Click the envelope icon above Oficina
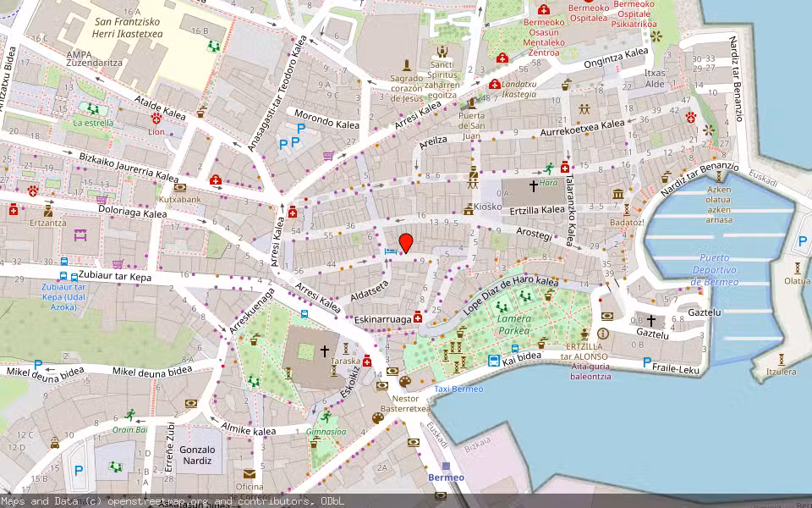The height and width of the screenshot is (508, 812). coord(250,474)
